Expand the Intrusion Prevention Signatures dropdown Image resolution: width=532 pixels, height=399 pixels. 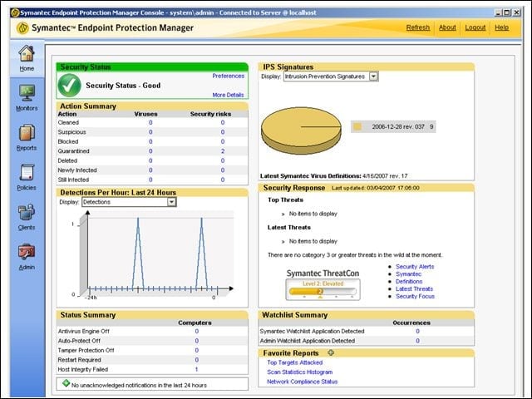[x=373, y=76]
